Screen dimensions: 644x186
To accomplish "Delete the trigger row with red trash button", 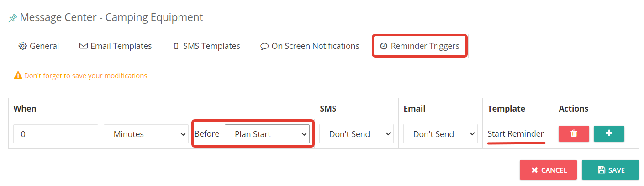I will click(574, 134).
